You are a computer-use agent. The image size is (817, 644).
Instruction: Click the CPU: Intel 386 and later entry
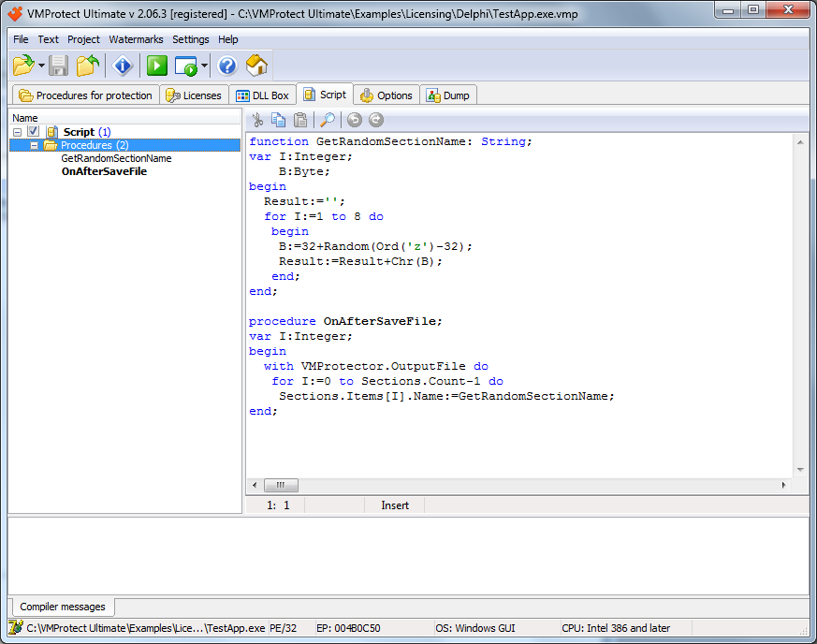coord(616,628)
